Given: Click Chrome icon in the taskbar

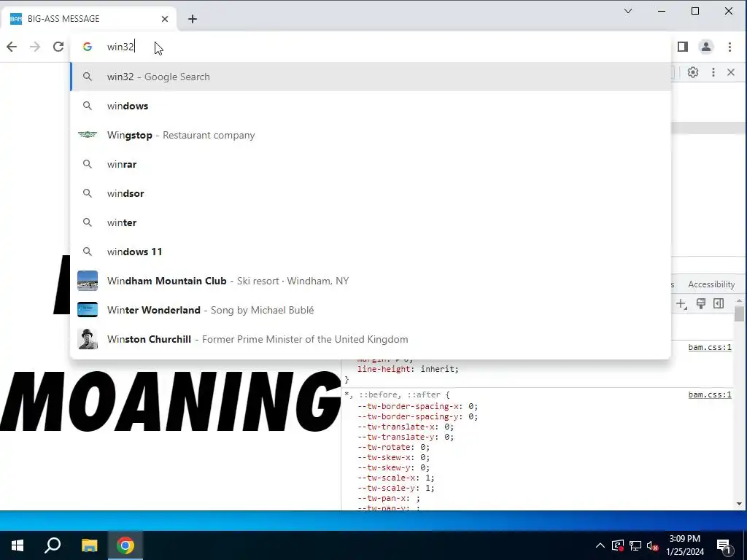Looking at the screenshot, I should click(125, 545).
